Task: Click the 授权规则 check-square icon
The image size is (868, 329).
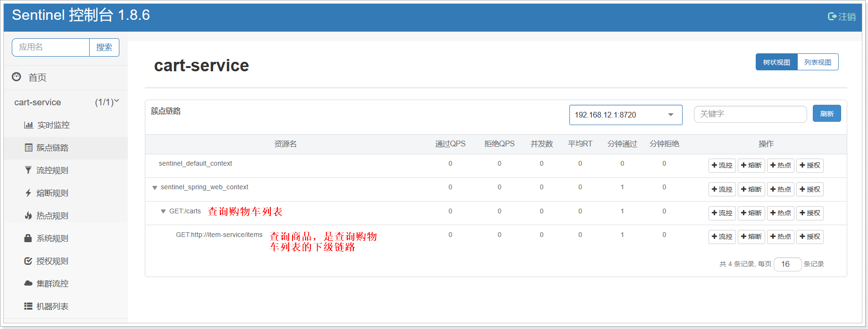Action: tap(28, 261)
